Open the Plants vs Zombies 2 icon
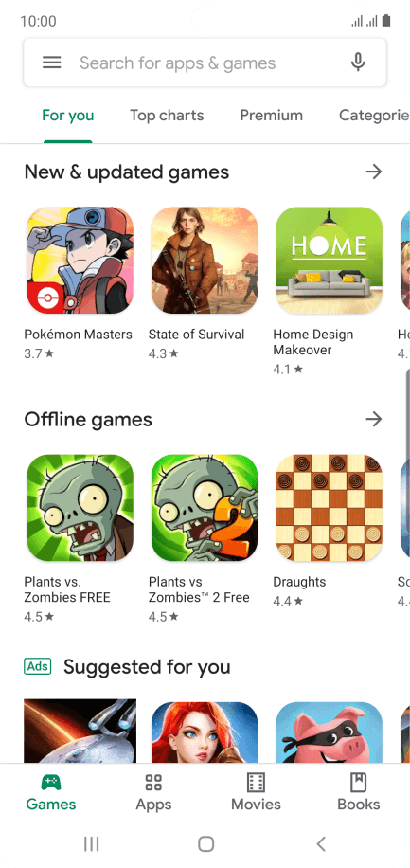The height and width of the screenshot is (868, 410). 205,508
